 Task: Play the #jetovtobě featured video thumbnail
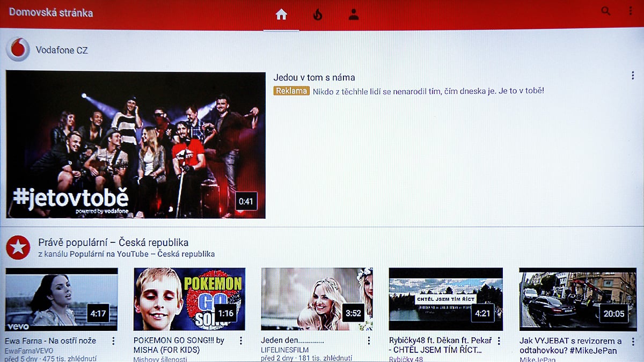coord(136,145)
